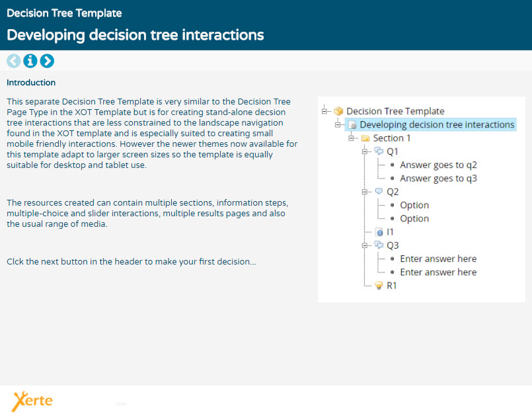Screen dimensions: 532x420
Task: Click the Q1 question bubbles icon
Action: 379,151
